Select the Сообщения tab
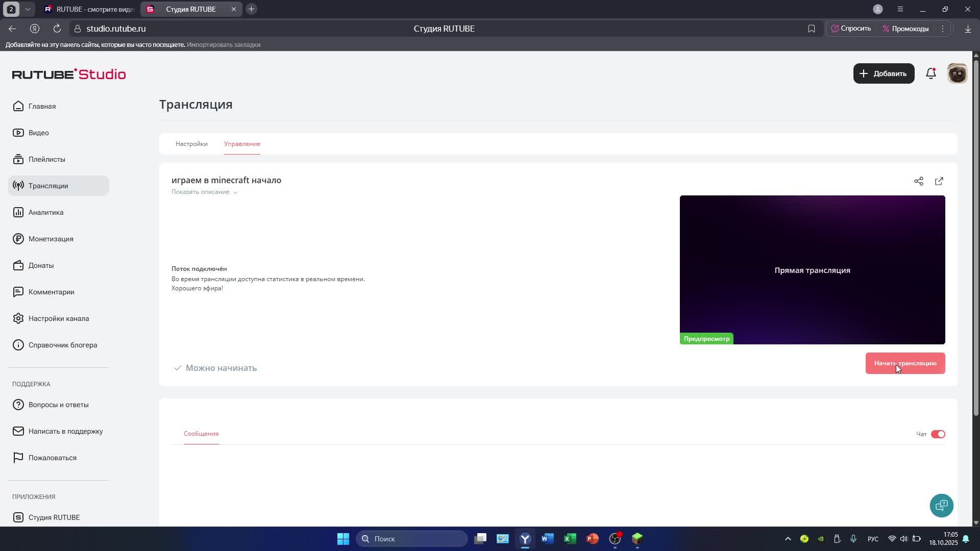980x551 pixels. point(201,434)
